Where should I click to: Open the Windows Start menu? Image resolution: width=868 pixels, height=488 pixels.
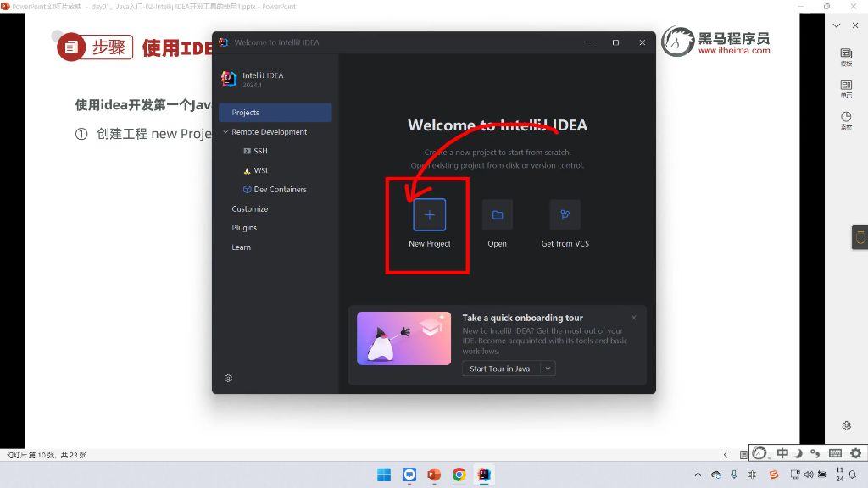(x=384, y=474)
